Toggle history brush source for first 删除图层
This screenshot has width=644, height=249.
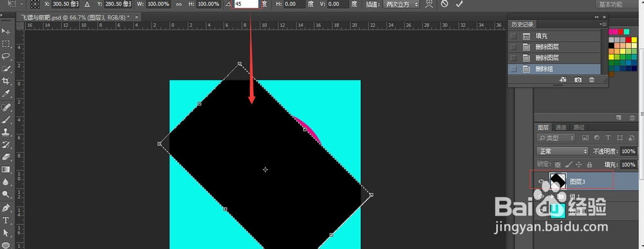(x=513, y=47)
